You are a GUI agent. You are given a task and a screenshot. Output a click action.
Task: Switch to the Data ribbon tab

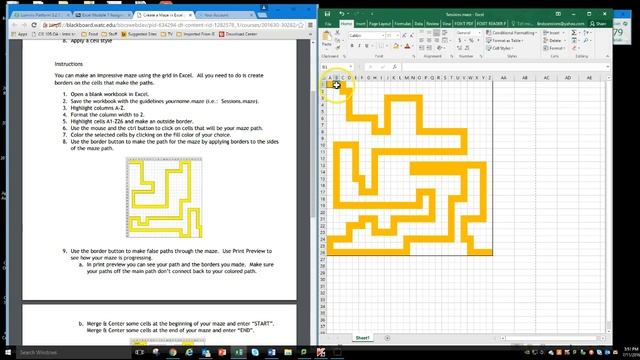pyautogui.click(x=418, y=24)
